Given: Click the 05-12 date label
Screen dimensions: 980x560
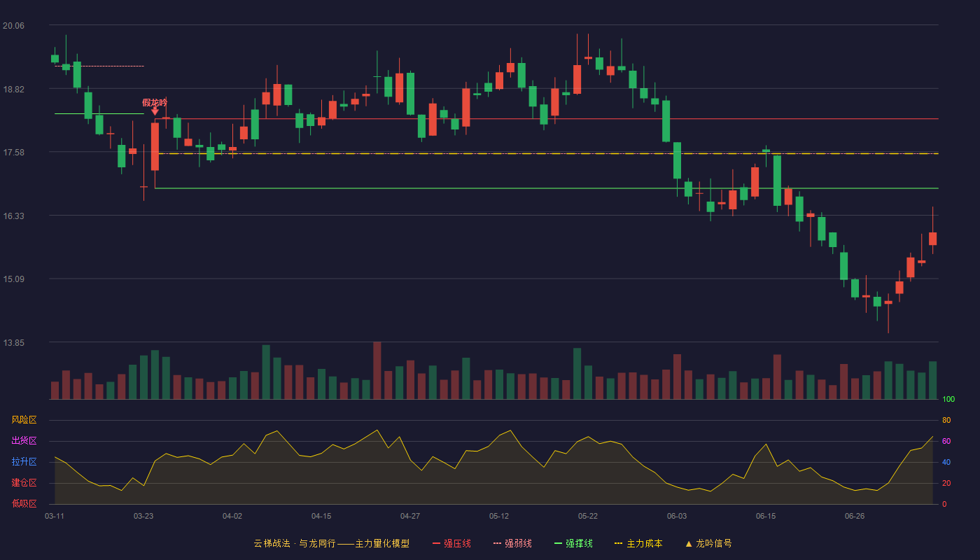Looking at the screenshot, I should pos(499,516).
